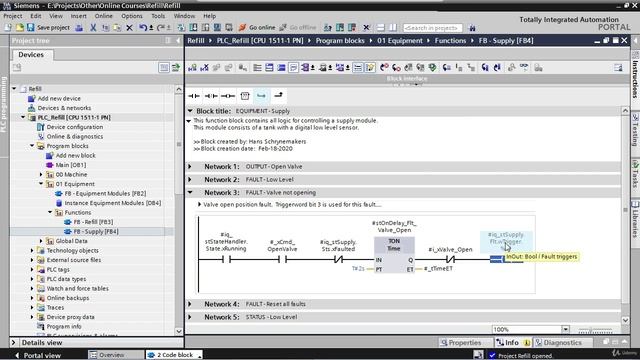
Task: Open the zoom level 100% dropdown
Action: tap(565, 329)
